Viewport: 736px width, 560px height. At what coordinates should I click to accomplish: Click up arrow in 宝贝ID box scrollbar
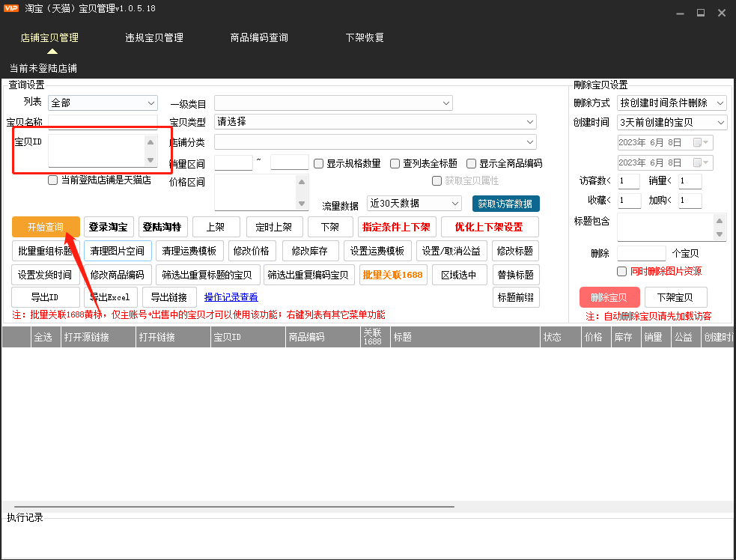[x=150, y=142]
